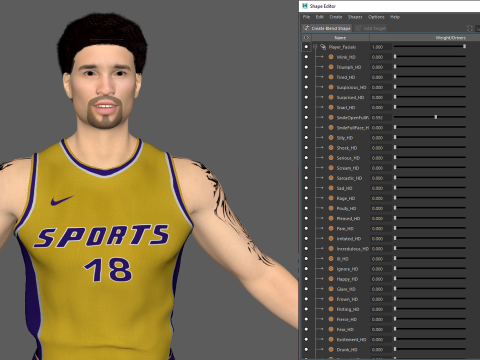Click the Pleased_HD orange target icon
Viewport: 480px width, 360px height.
click(331, 218)
